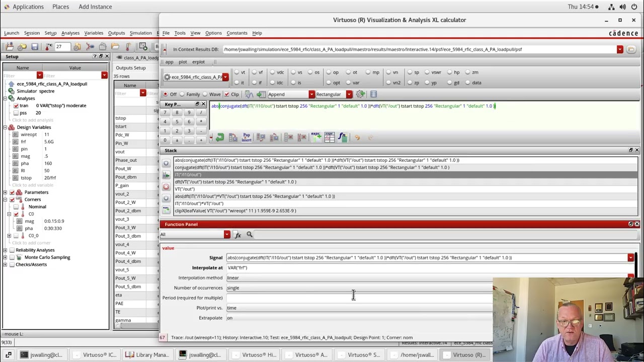Open the Options menu in calculator
Screen dimensions: 644x362
point(213,33)
